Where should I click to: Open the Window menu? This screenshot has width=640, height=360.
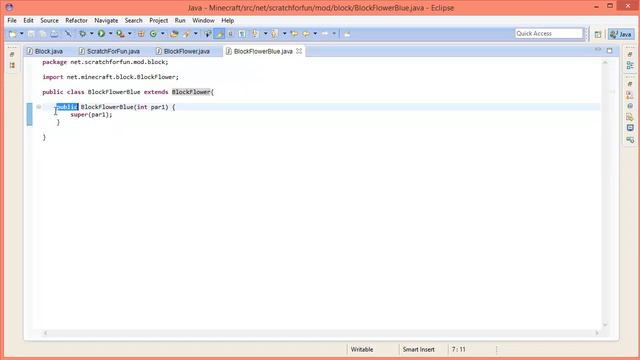click(x=203, y=20)
